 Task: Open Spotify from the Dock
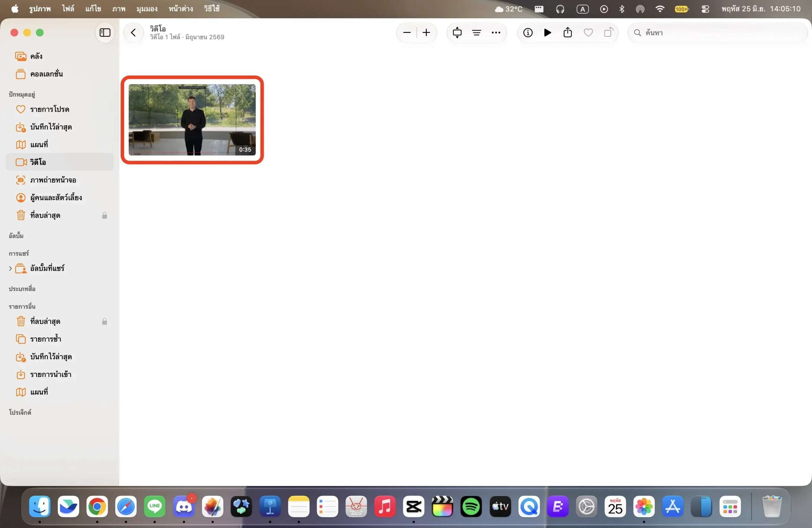pyautogui.click(x=471, y=506)
